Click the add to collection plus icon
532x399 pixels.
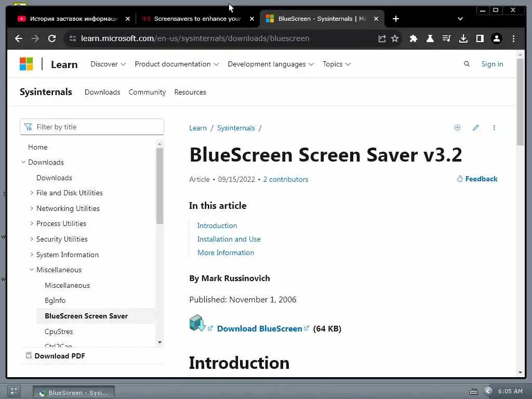pos(457,128)
